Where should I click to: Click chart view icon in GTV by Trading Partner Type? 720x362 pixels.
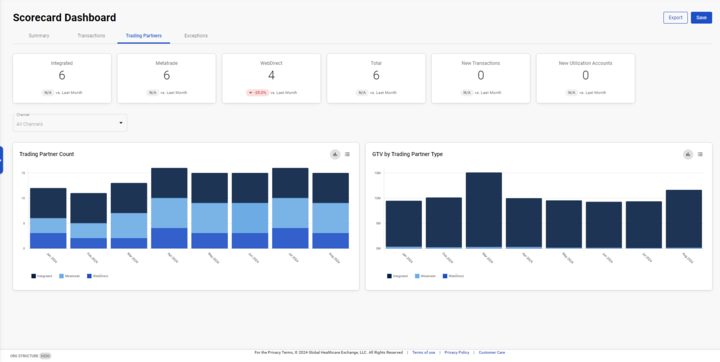pos(688,154)
